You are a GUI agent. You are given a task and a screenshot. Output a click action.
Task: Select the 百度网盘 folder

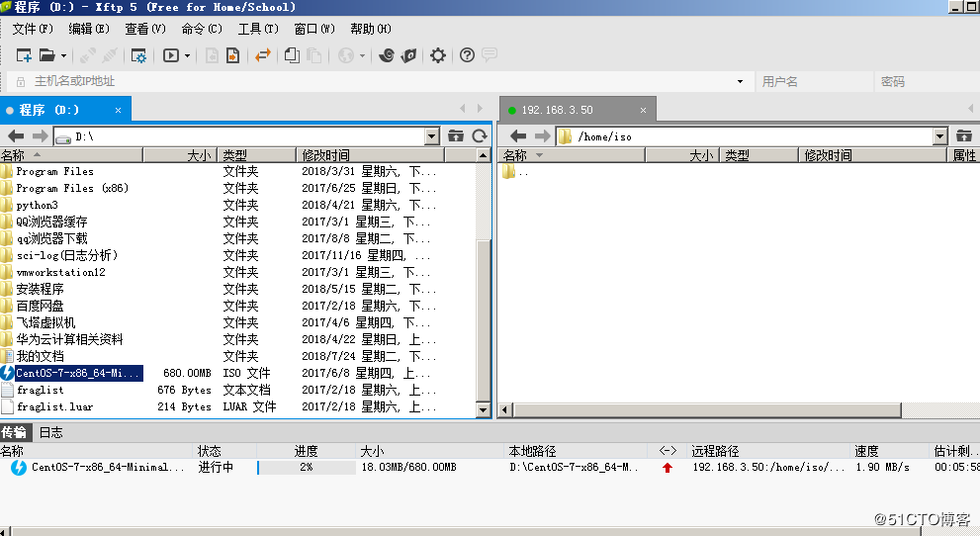(x=40, y=307)
